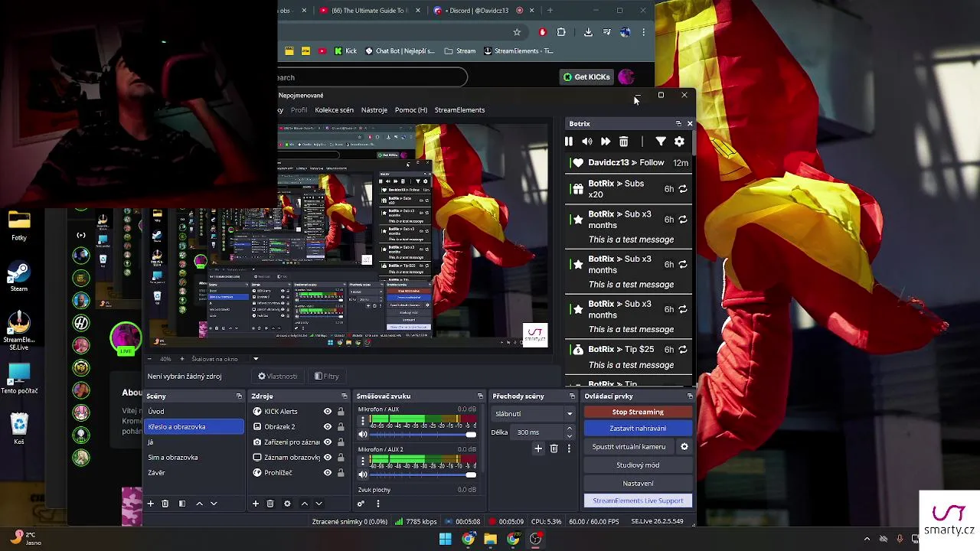The width and height of the screenshot is (980, 551).
Task: Open the Škálovat na okno scaling dropdown
Action: 225,359
